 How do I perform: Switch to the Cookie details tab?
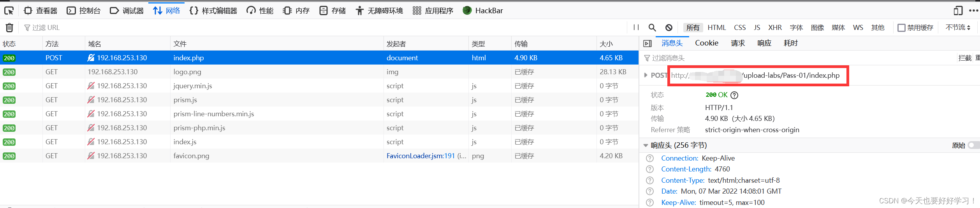pos(707,43)
